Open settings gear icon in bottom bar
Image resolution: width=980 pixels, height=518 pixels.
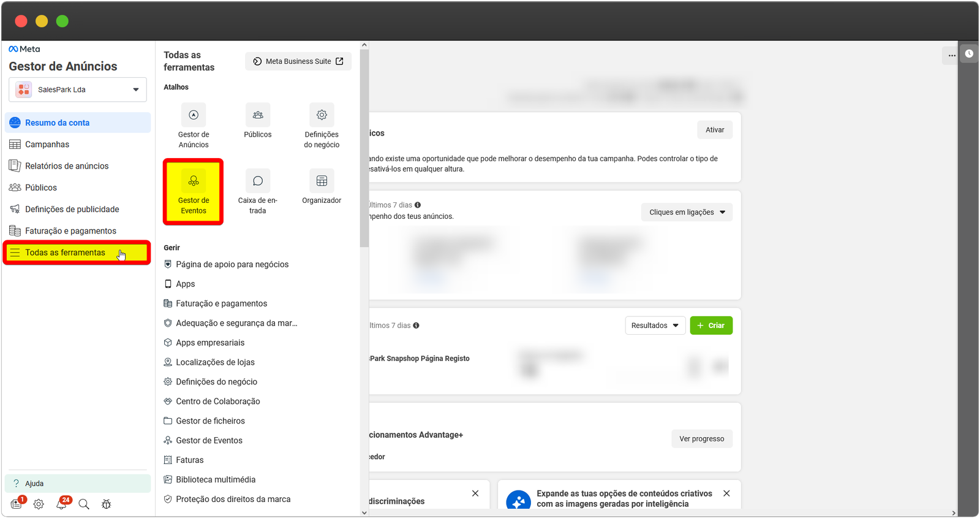tap(39, 504)
